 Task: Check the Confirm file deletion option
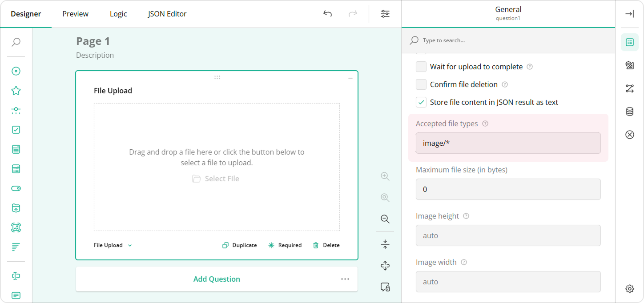421,84
